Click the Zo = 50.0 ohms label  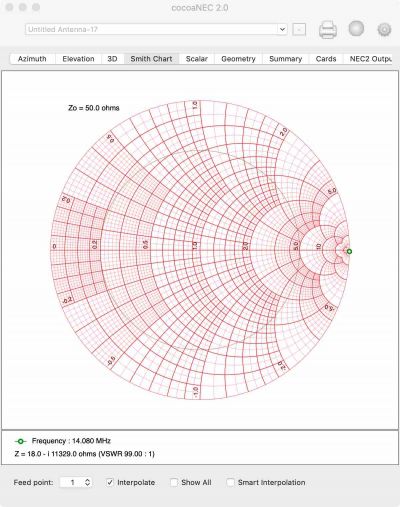[94, 108]
